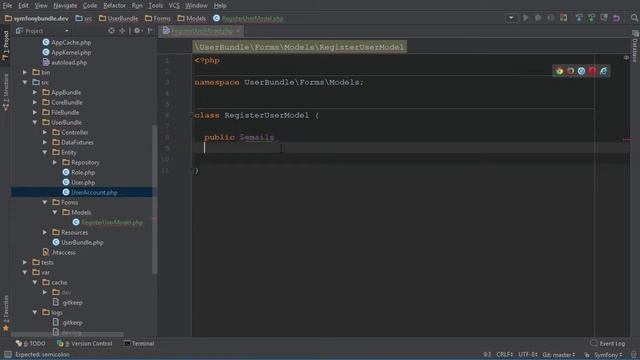
Task: Collapse the Entity folder
Action: tap(45, 152)
